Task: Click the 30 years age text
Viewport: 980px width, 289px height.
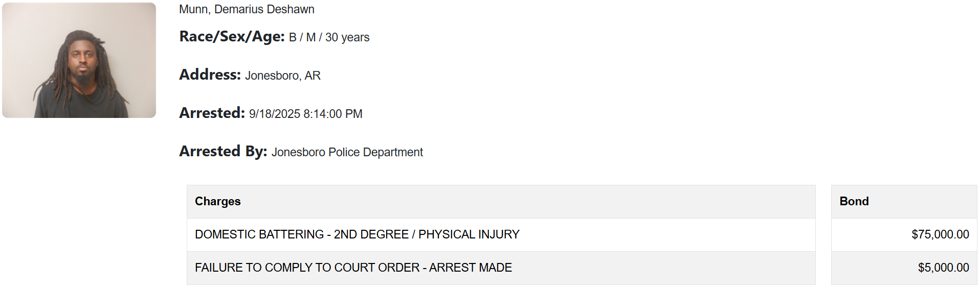Action: click(347, 37)
